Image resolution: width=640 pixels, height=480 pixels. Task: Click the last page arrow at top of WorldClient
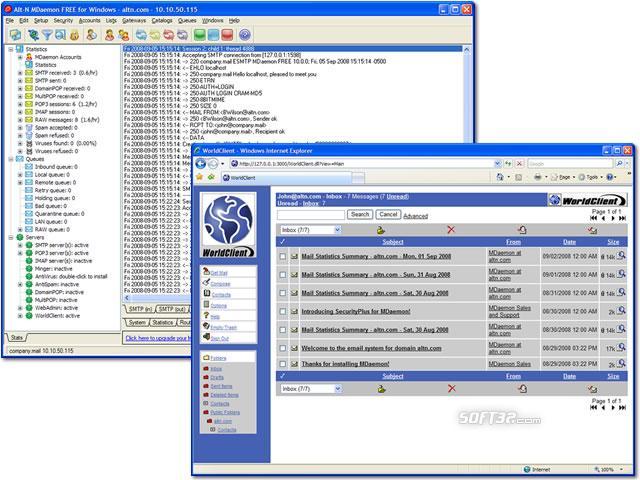(x=622, y=219)
